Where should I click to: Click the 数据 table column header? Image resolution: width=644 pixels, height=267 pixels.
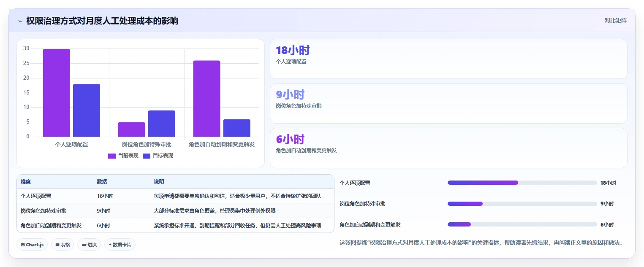[x=102, y=182]
